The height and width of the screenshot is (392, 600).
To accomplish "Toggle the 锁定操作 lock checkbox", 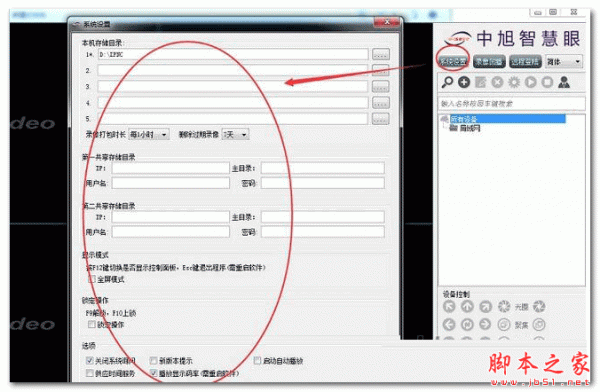I will pyautogui.click(x=91, y=324).
